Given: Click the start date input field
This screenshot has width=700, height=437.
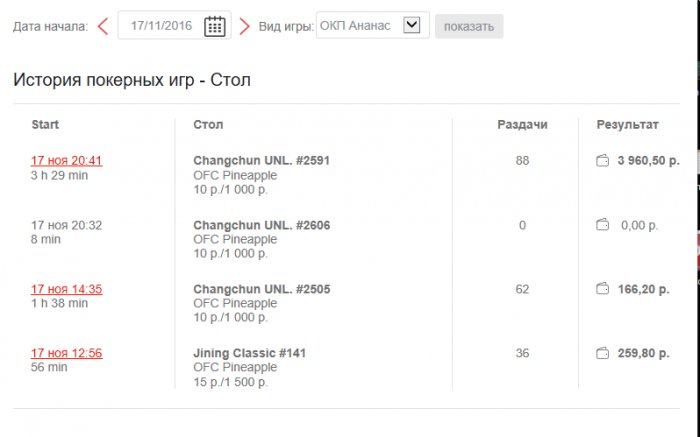Looking at the screenshot, I should (160, 26).
